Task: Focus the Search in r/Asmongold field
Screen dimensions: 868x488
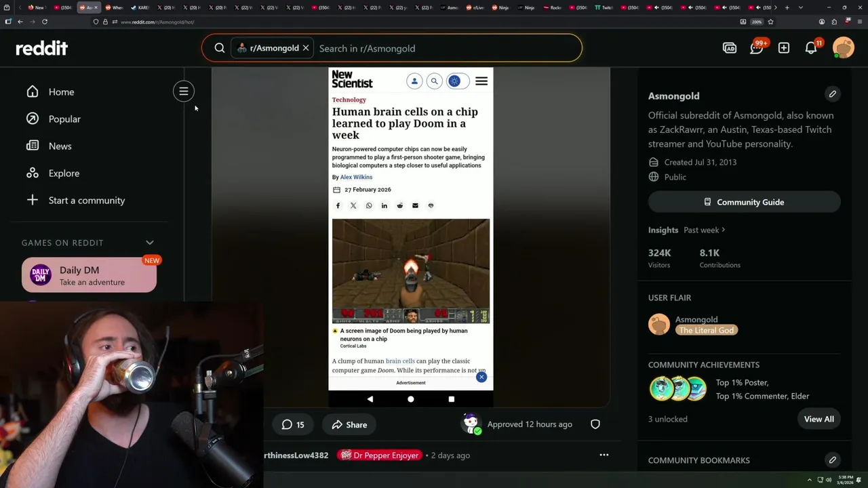Action: coord(448,48)
